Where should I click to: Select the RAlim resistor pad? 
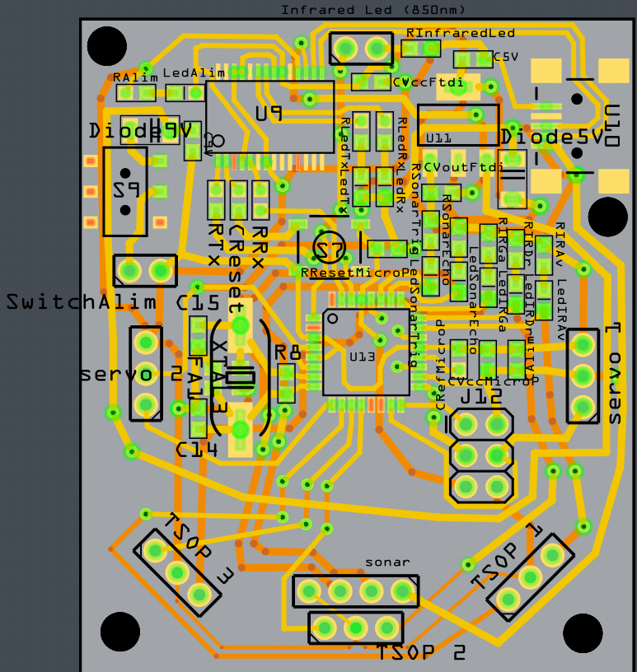(x=126, y=93)
